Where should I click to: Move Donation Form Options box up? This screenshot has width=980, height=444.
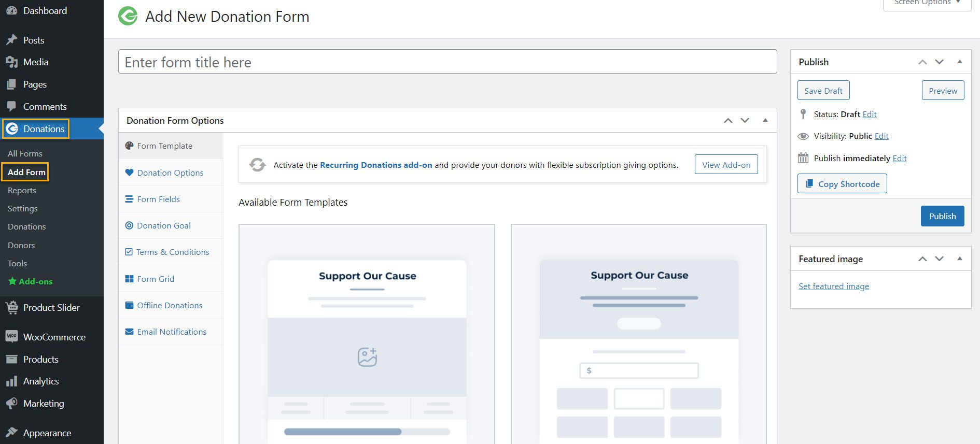point(728,120)
